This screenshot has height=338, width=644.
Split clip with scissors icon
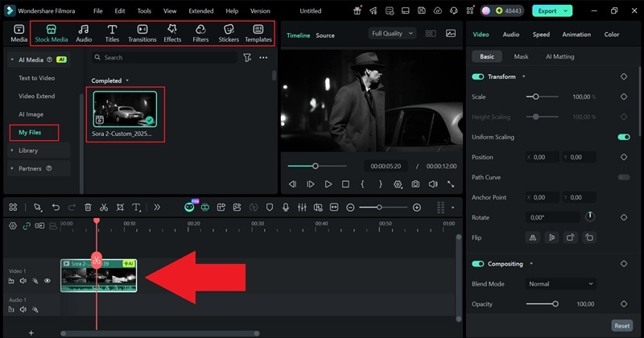[x=104, y=208]
